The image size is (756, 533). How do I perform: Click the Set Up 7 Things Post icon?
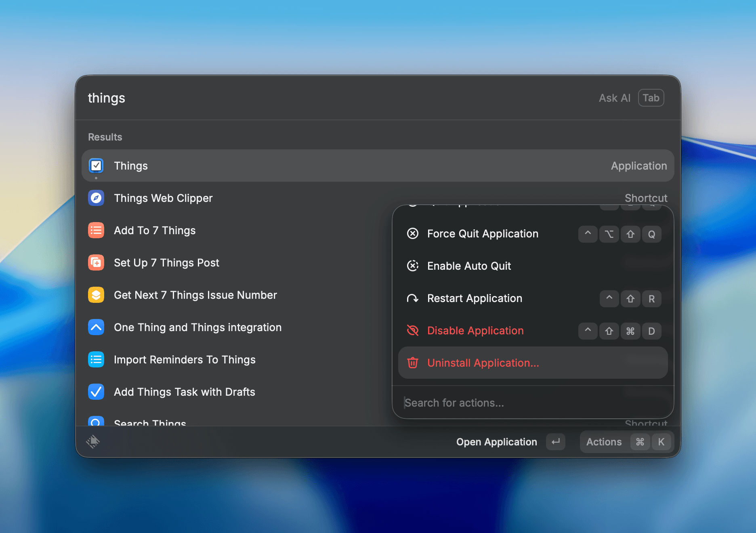click(x=96, y=262)
